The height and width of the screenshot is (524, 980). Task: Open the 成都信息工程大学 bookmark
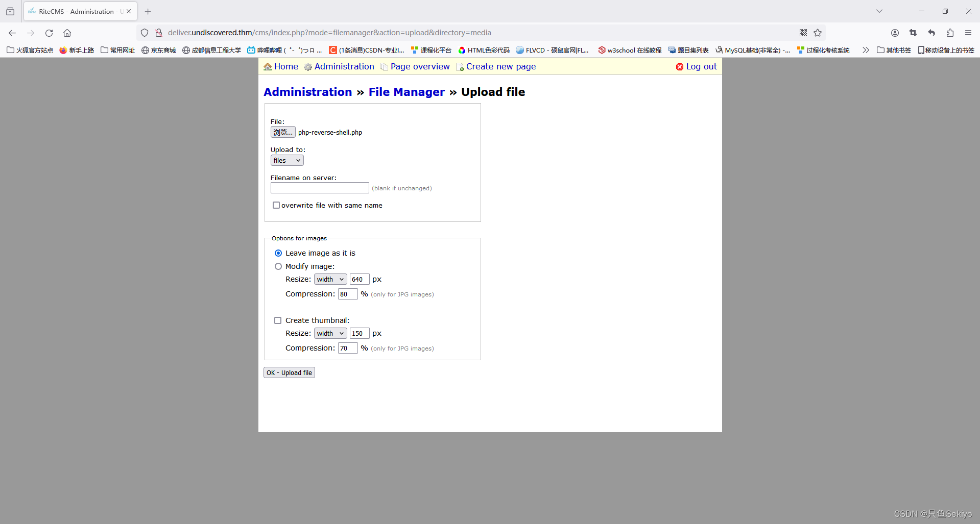(211, 50)
